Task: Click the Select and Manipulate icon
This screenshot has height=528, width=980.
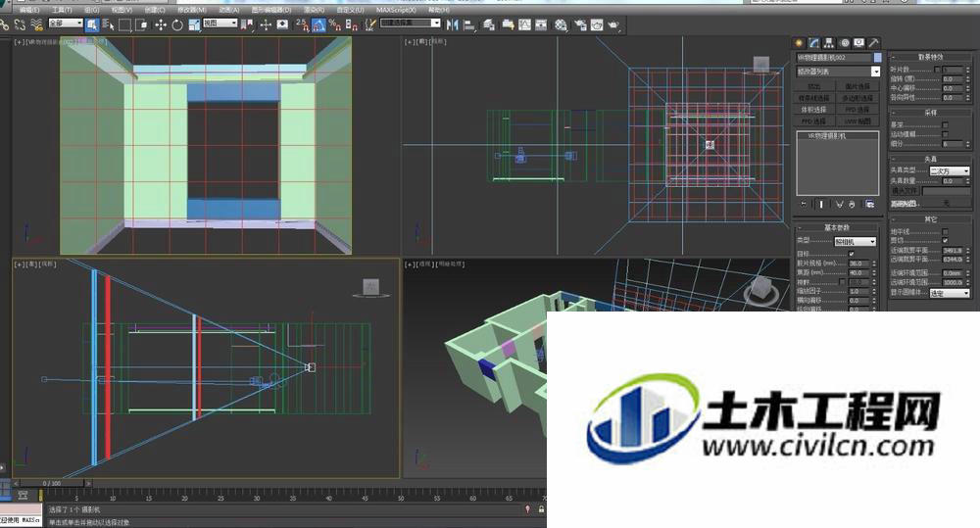Action: [x=266, y=24]
